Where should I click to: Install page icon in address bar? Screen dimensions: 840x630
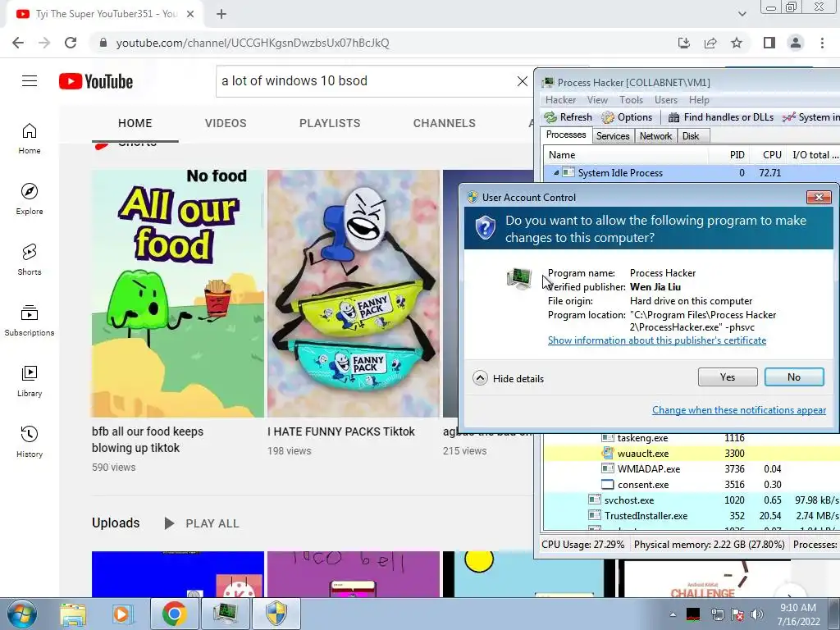[x=683, y=43]
